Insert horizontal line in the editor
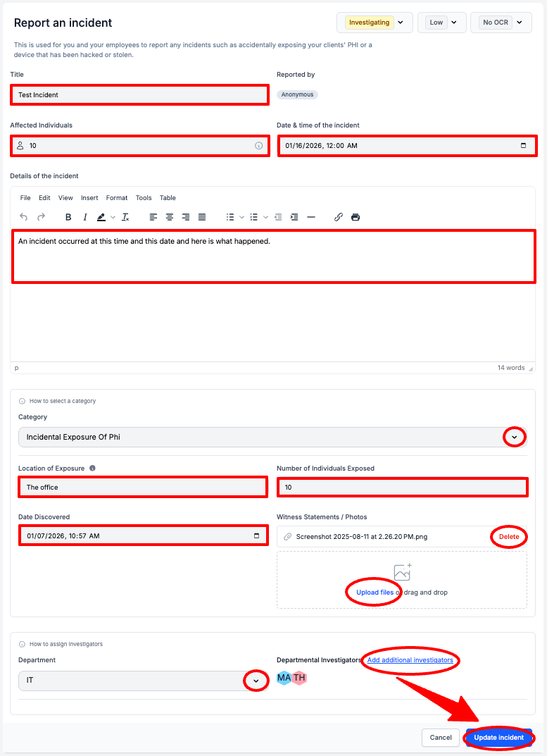Viewport: 547px width, 756px height. 311,217
